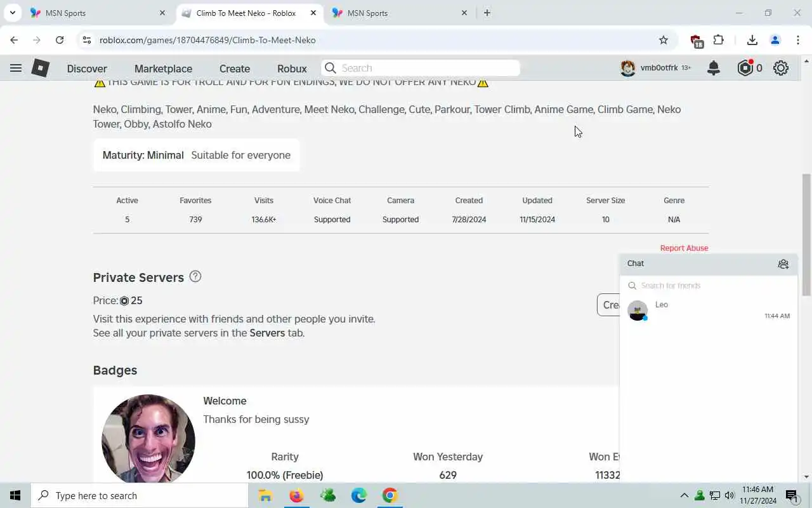Focus the Search for friends field
Viewport: 812px width, 508px height.
tap(709, 286)
